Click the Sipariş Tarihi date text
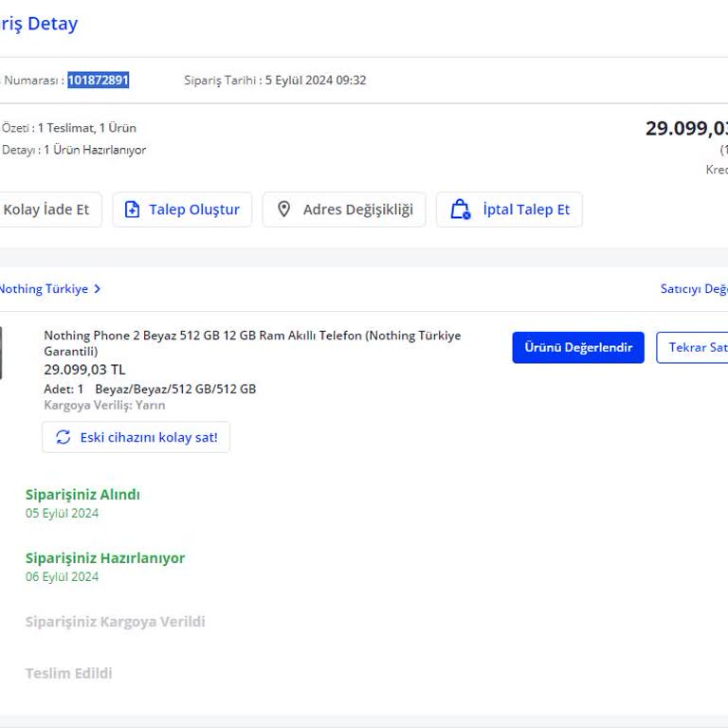 275,81
